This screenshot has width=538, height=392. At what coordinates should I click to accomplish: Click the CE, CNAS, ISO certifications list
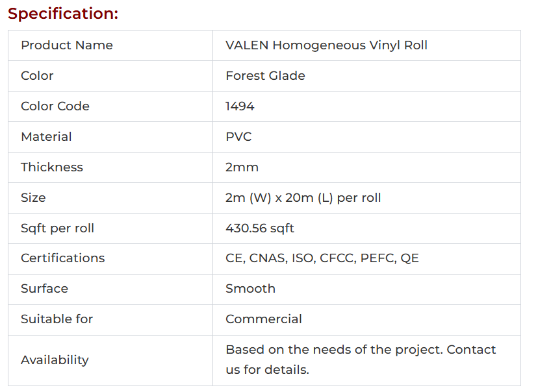click(x=322, y=258)
